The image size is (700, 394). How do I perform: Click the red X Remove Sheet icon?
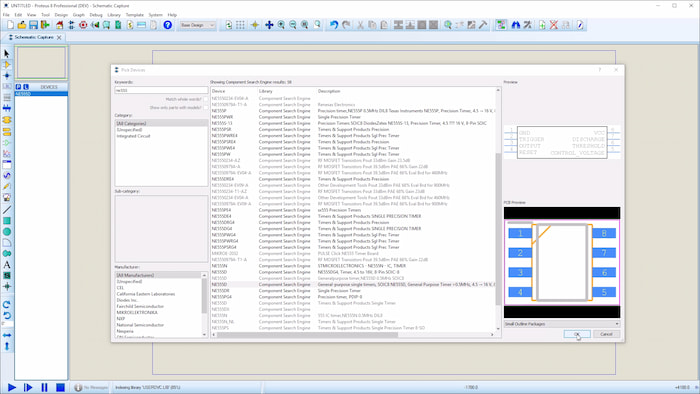554,25
